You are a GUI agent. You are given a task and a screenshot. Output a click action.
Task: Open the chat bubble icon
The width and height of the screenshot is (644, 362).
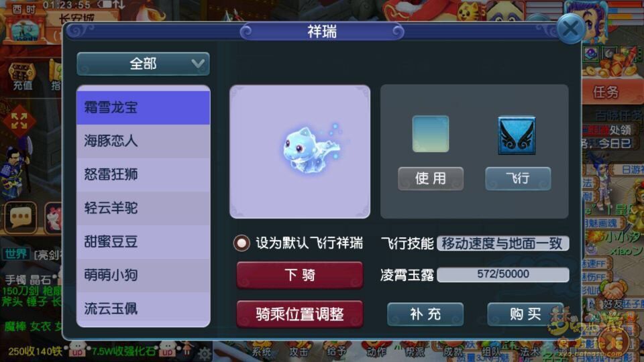(x=20, y=217)
